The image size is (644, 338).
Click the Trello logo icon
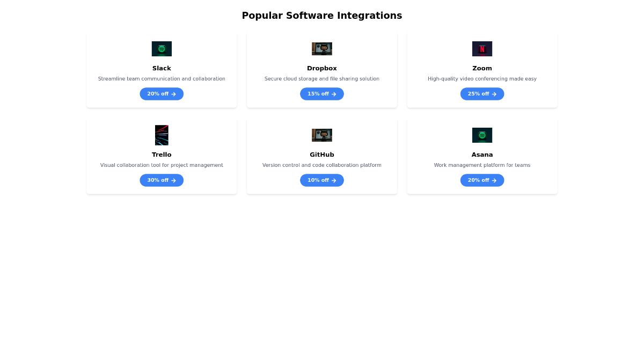coord(162,135)
